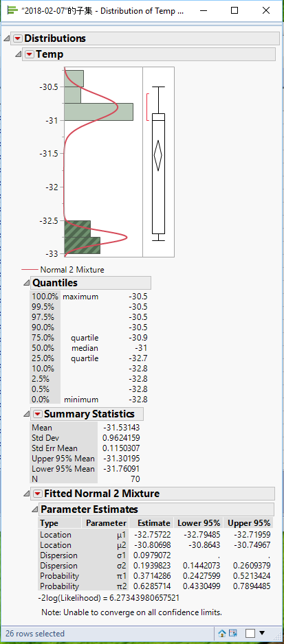Collapse the Temp section disclosure triangle
This screenshot has height=644, width=284.
[x=19, y=54]
